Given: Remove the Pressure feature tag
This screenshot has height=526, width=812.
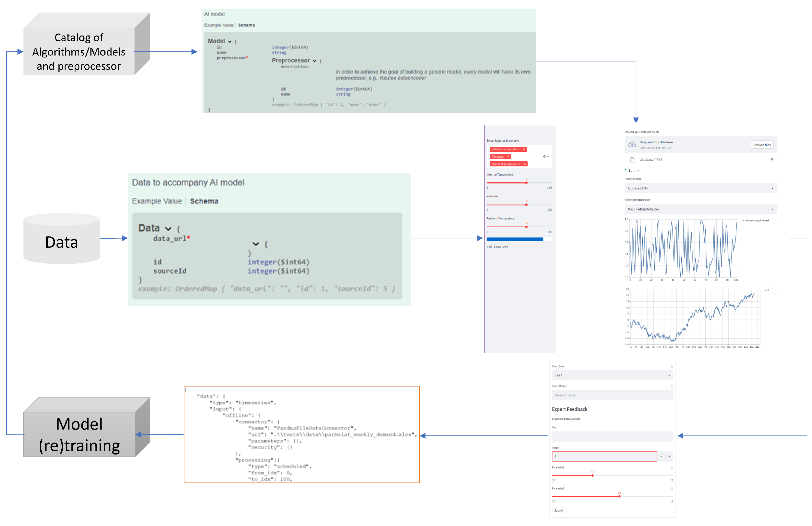Looking at the screenshot, I should 508,156.
